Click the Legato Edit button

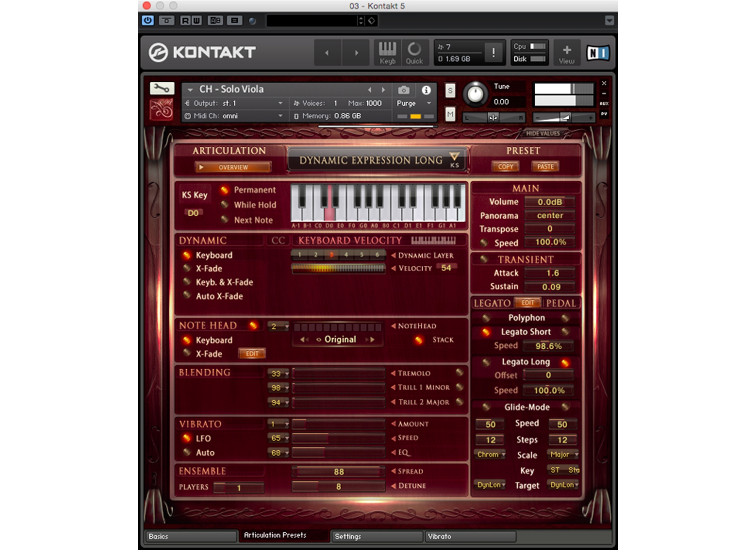(x=528, y=302)
